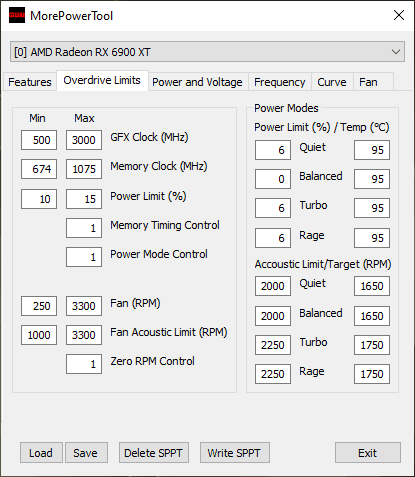Edit Balanced acoustic target 1650 field
The height and width of the screenshot is (477, 415).
[372, 316]
